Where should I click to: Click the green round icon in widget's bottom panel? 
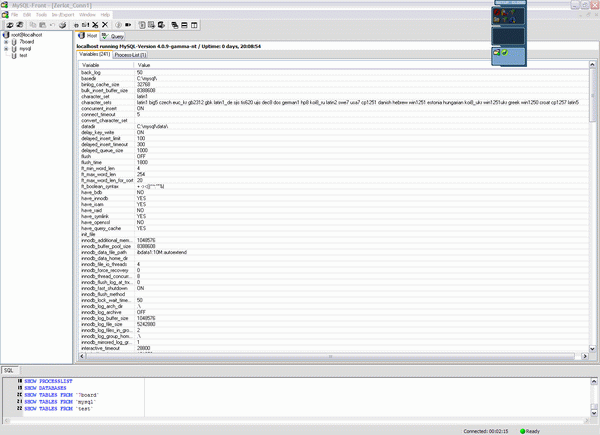[505, 52]
